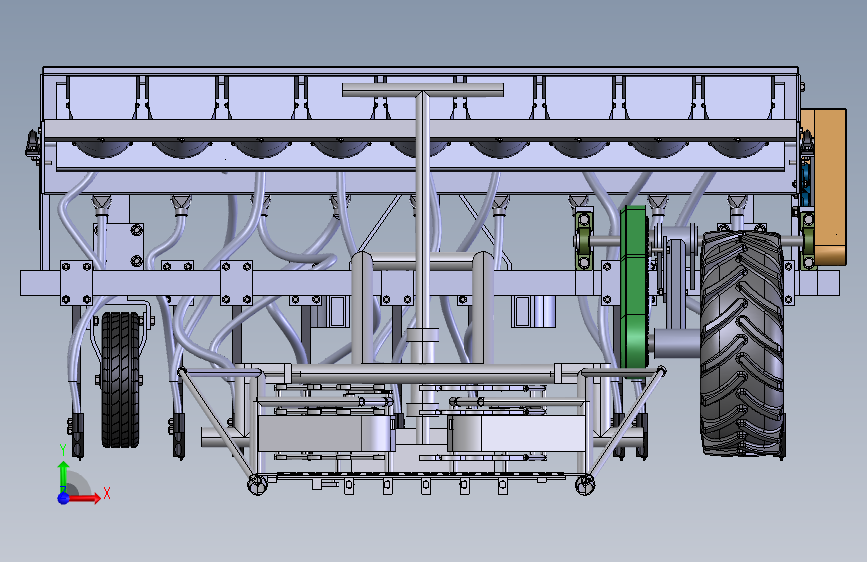Pick the bottom-left round corner joint
867x562 pixels.
pyautogui.click(x=257, y=485)
